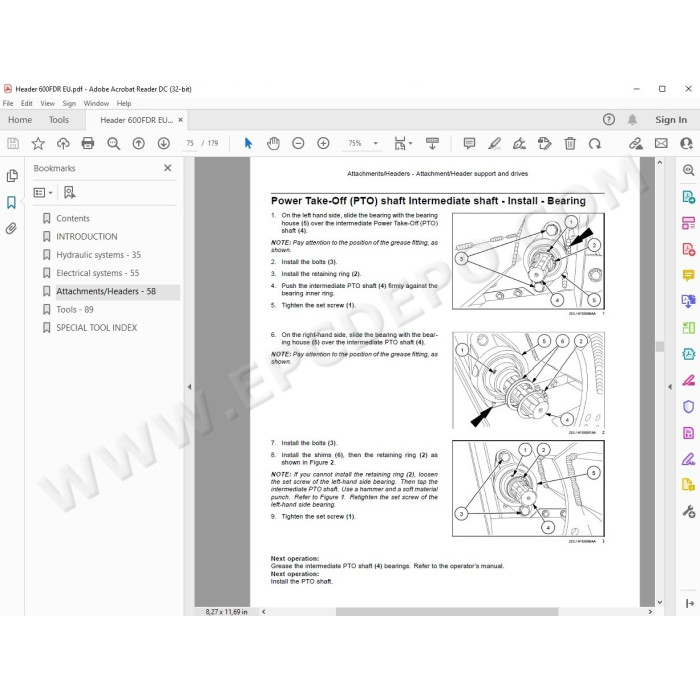Open the INTRODUCTION bookmark
This screenshot has width=700, height=700.
pos(87,237)
